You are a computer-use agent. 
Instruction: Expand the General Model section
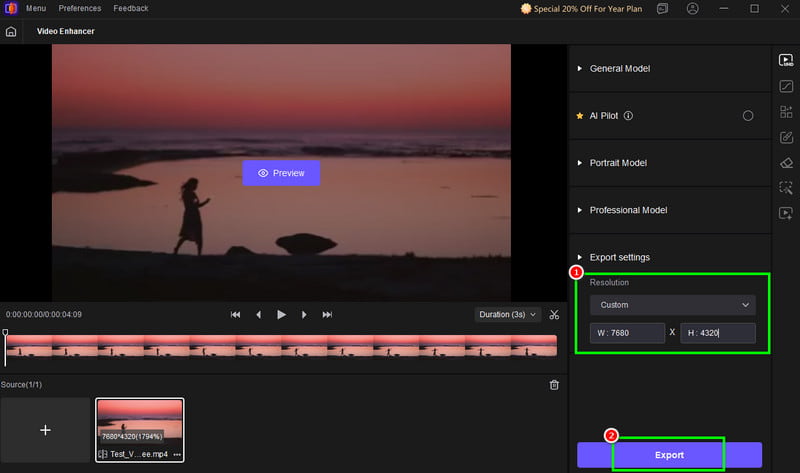tap(669, 68)
